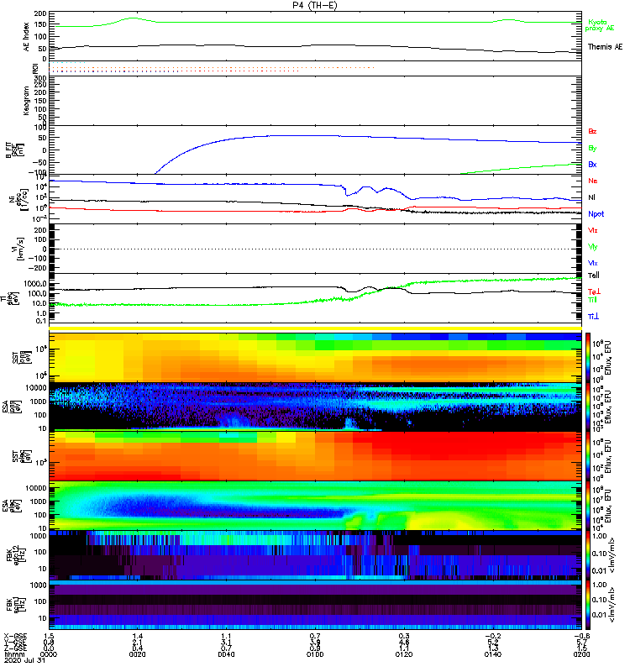
Task: Click the FBK scm spectrogram panel
Action: click(315, 605)
